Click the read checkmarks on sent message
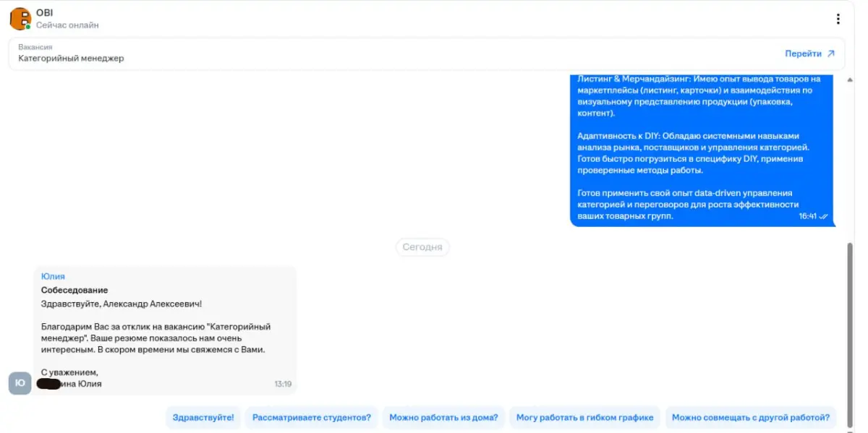The image size is (868, 433). click(823, 216)
